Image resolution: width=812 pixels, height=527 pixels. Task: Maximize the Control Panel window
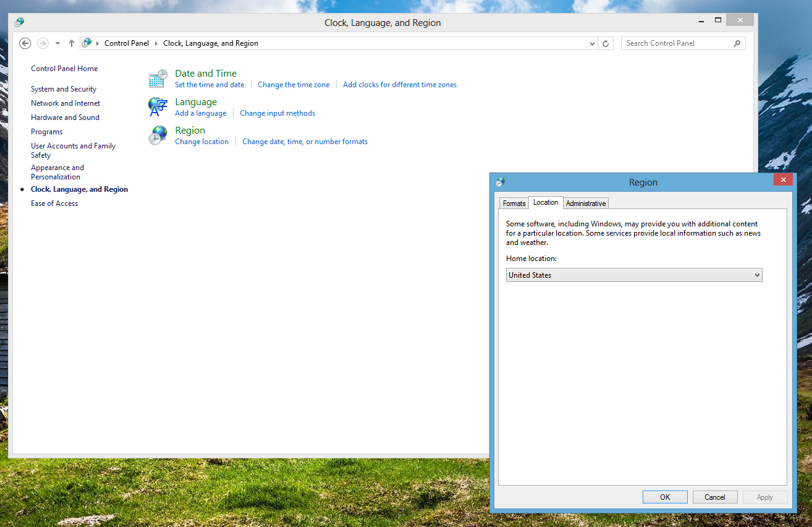coord(718,20)
